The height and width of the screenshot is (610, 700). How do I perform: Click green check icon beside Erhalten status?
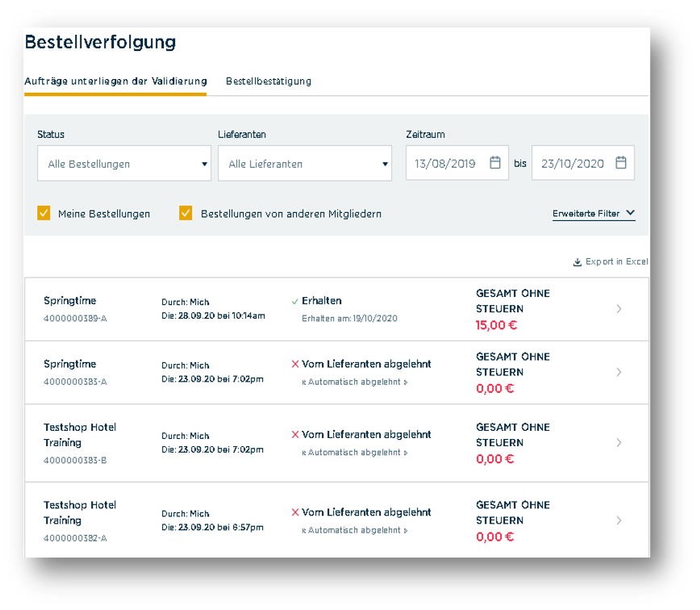(294, 302)
